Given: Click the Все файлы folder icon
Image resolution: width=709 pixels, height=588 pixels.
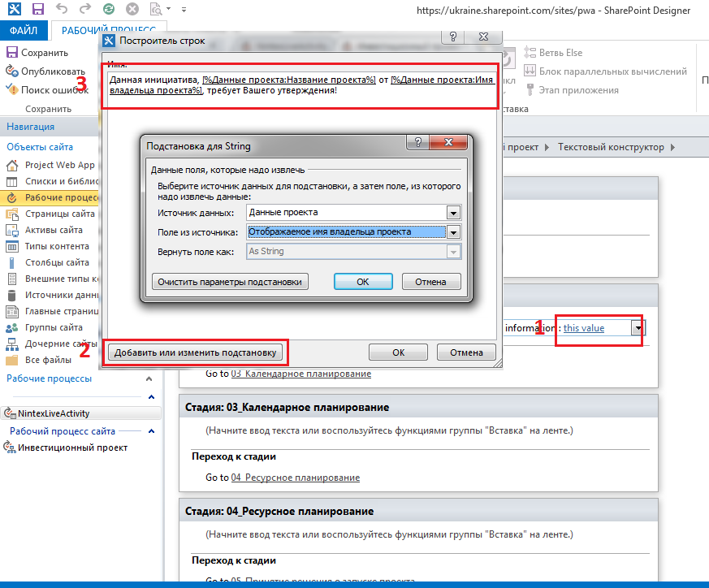Looking at the screenshot, I should coord(12,361).
